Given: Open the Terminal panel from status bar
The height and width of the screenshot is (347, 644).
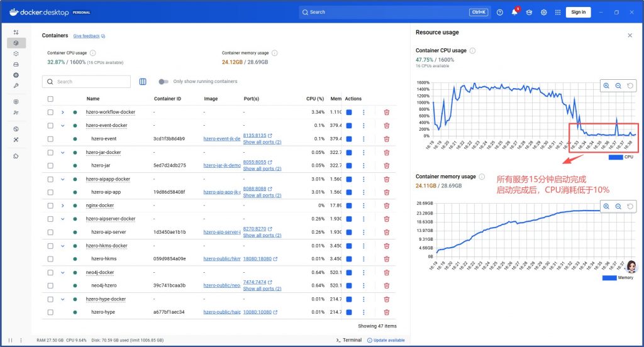Looking at the screenshot, I should (349, 340).
